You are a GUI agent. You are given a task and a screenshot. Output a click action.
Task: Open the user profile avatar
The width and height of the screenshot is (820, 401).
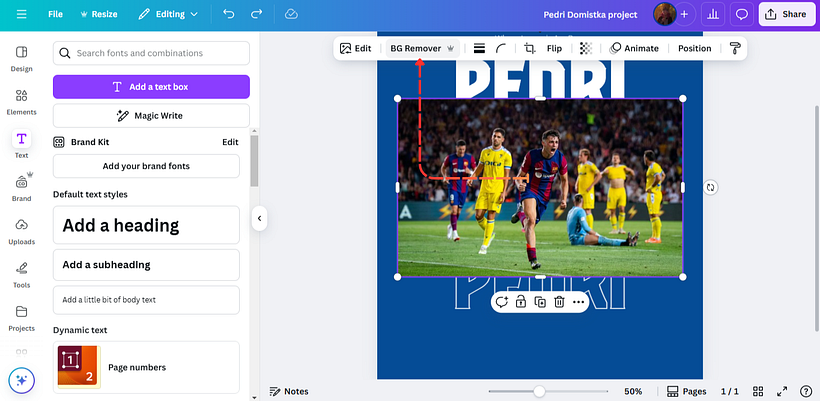[x=664, y=14]
